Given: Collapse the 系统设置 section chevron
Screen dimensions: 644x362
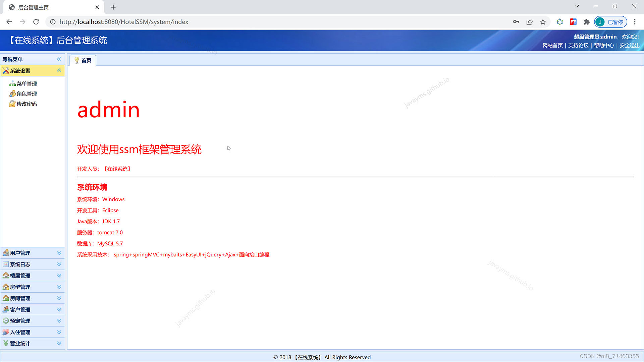Looking at the screenshot, I should pos(59,71).
